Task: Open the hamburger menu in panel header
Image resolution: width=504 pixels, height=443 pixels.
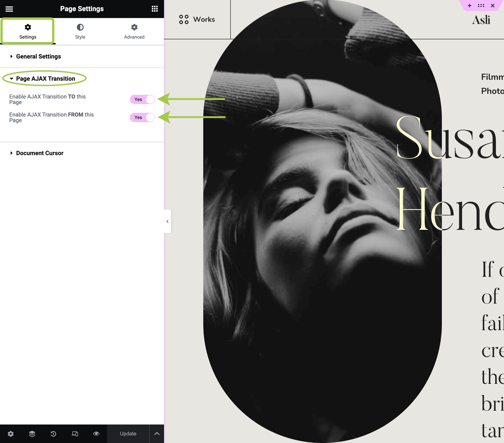Action: 9,9
